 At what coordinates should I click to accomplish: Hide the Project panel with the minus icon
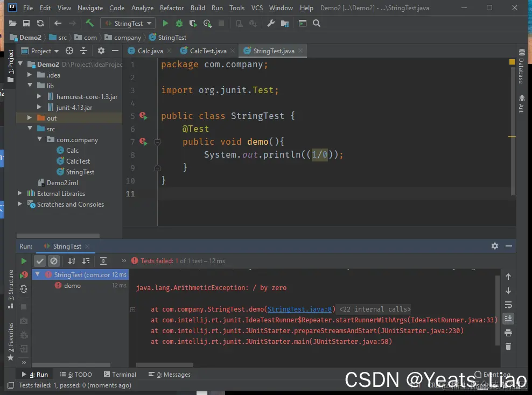[115, 51]
